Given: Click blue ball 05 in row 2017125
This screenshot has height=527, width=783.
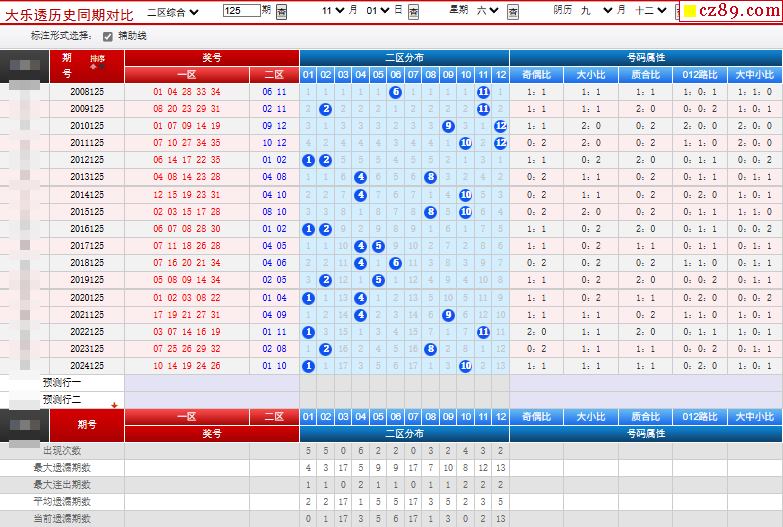Looking at the screenshot, I should [x=378, y=246].
